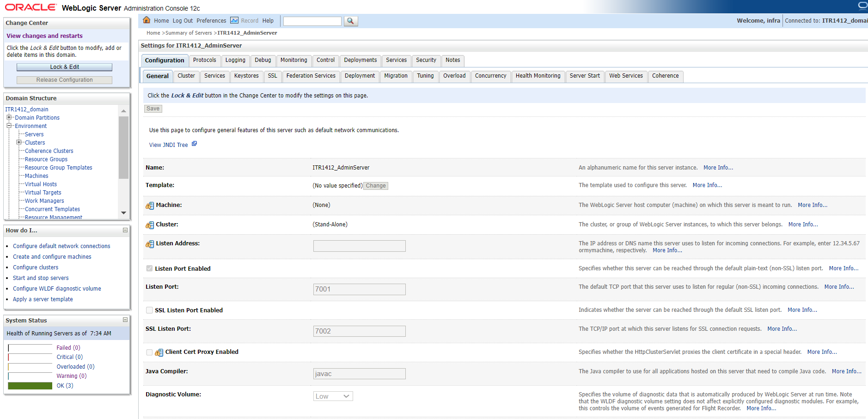Click the ITR1412_domain root tree link
The height and width of the screenshot is (419, 868).
click(x=27, y=109)
